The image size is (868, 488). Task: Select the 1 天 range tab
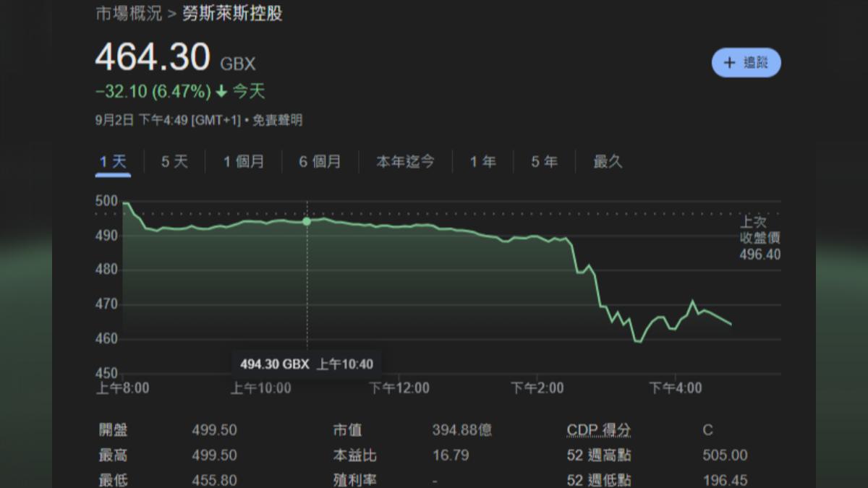113,162
